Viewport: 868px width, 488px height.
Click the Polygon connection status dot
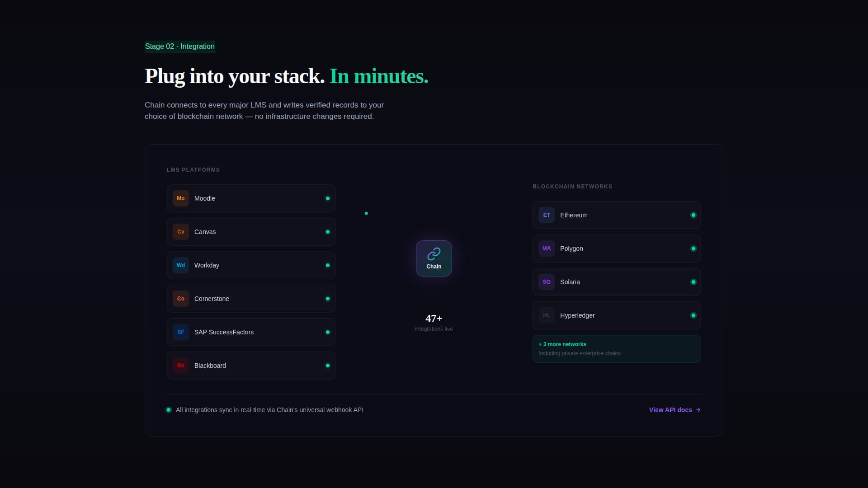693,249
